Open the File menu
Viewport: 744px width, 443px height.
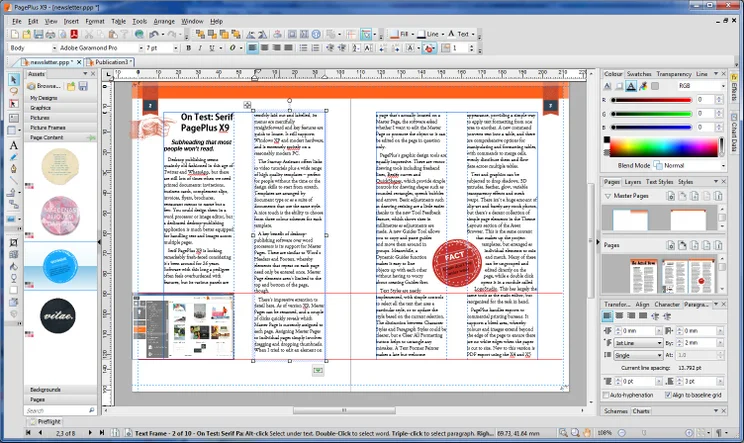[x=17, y=21]
